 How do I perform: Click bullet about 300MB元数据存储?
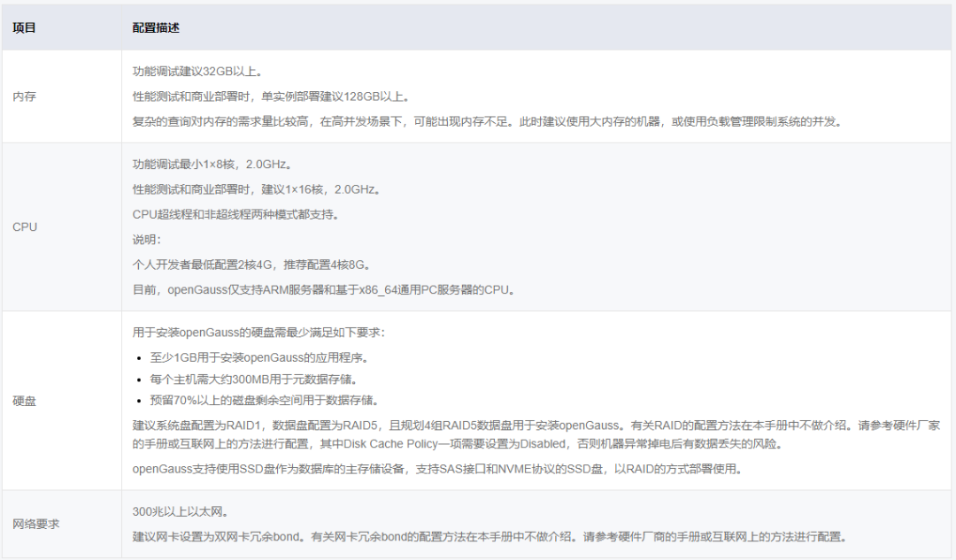pyautogui.click(x=254, y=380)
